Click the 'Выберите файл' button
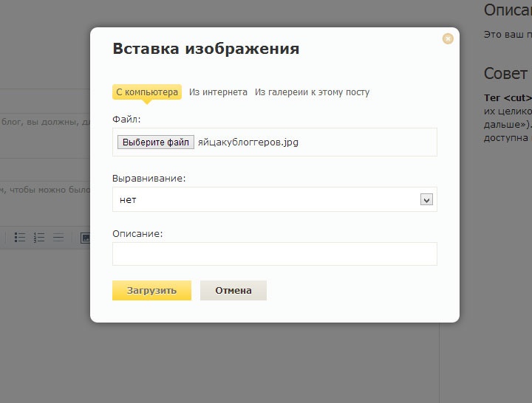 156,142
